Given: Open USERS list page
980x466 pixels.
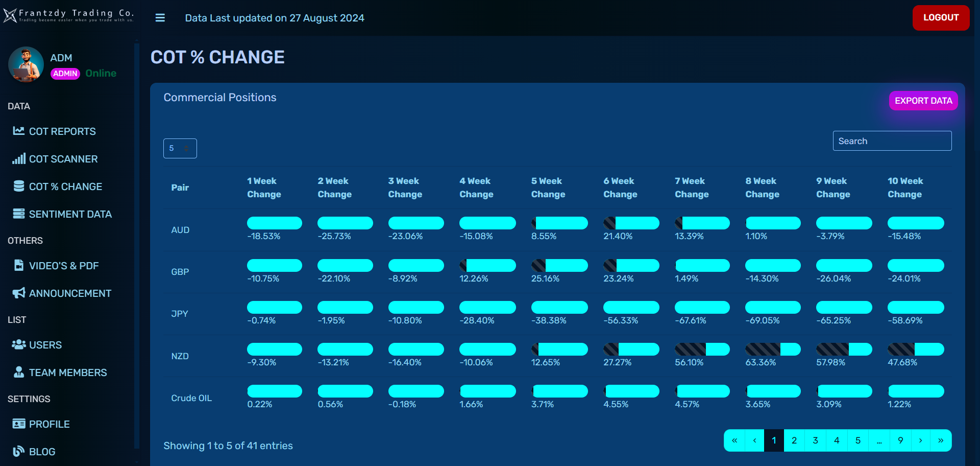Looking at the screenshot, I should [x=45, y=345].
